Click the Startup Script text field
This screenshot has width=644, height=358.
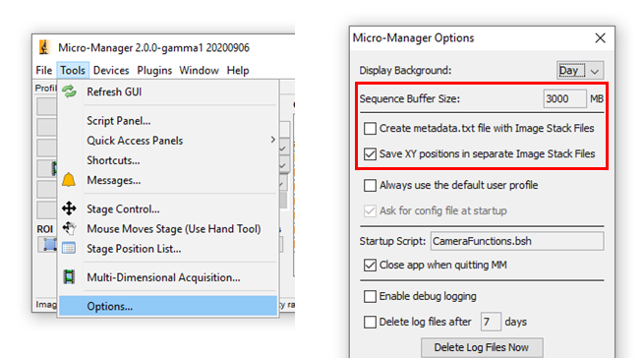[517, 241]
